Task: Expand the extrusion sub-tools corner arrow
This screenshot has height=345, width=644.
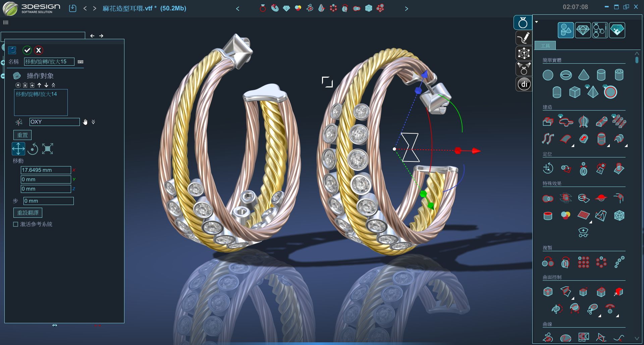Action: tap(573, 146)
